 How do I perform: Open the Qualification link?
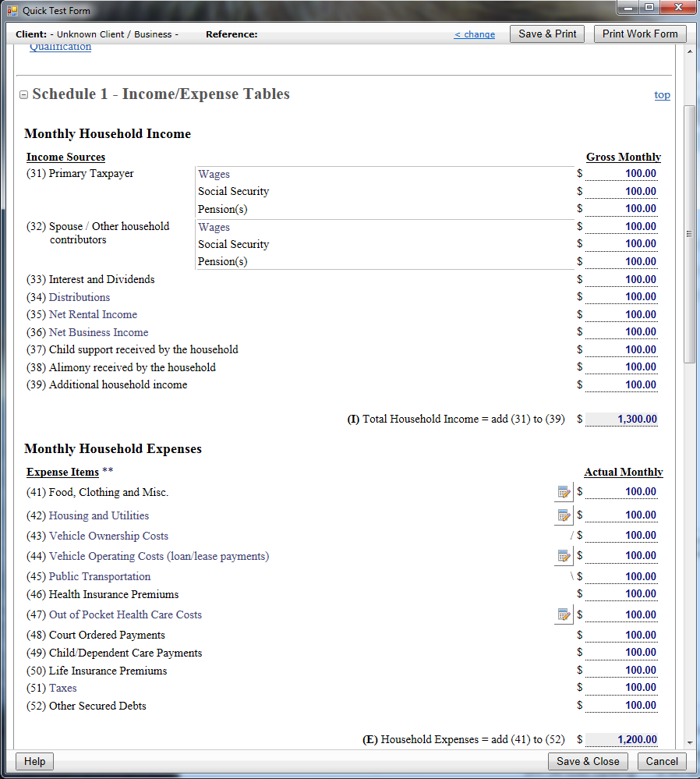pyautogui.click(x=60, y=47)
